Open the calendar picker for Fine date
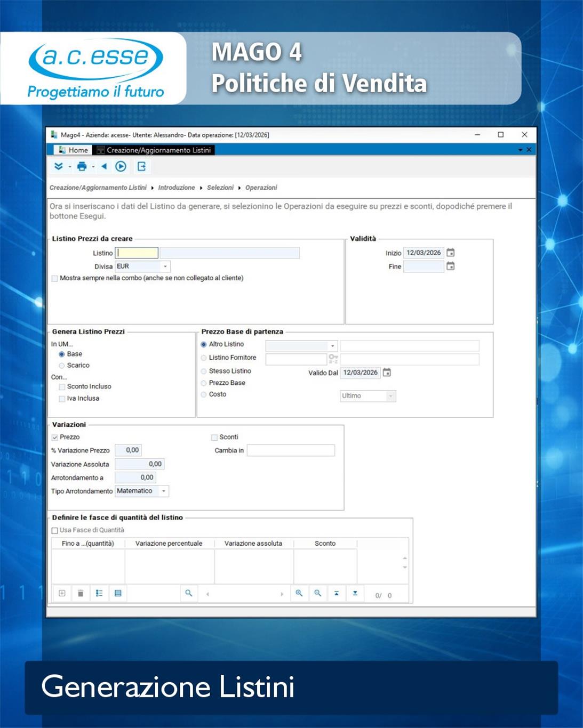Viewport: 583px width, 728px height. click(x=451, y=266)
